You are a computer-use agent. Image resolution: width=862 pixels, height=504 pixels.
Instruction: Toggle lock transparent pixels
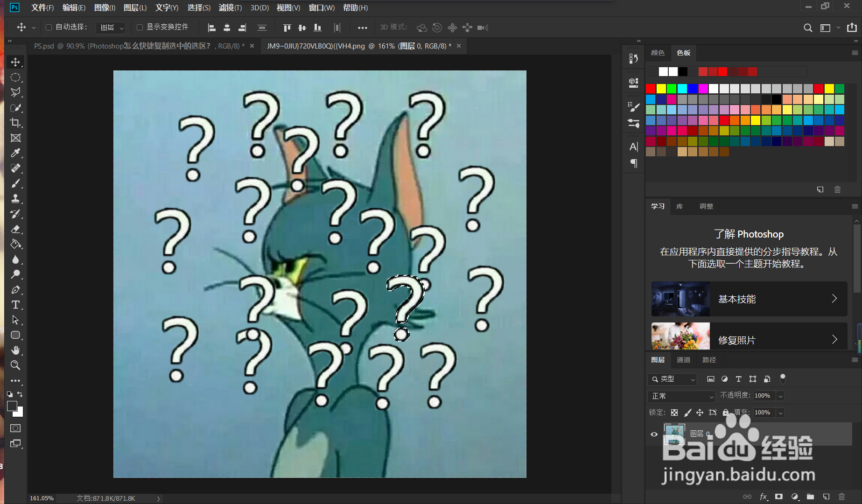(674, 413)
